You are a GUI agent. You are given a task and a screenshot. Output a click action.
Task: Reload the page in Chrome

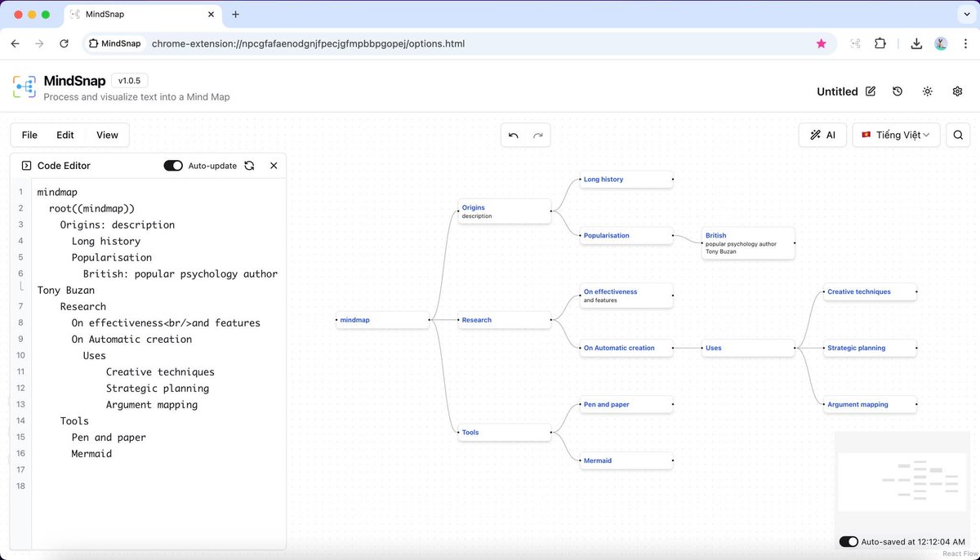[64, 43]
